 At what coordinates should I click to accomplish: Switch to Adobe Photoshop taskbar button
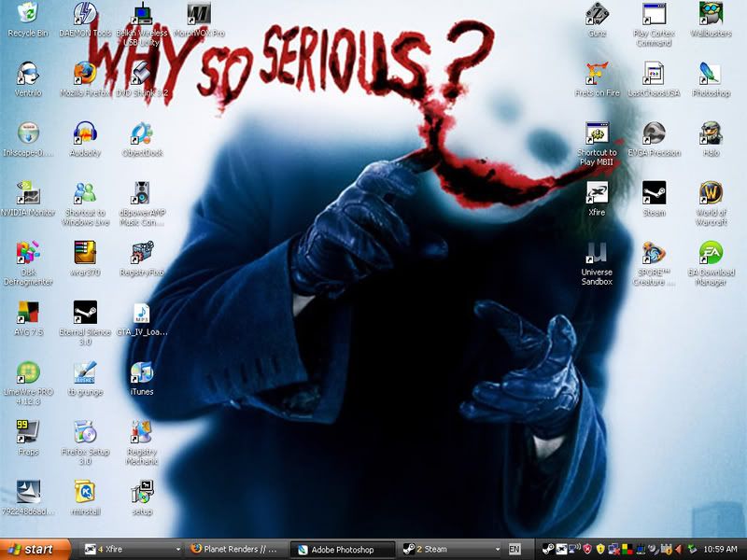point(342,550)
